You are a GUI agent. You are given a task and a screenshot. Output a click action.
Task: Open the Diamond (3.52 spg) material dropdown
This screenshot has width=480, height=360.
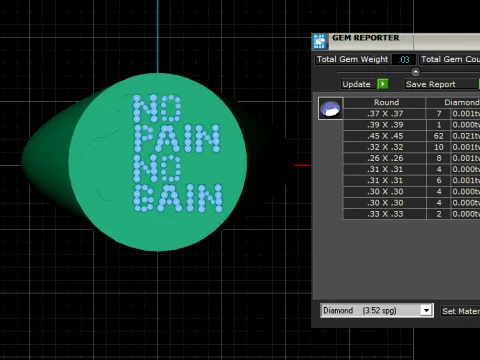click(x=426, y=311)
